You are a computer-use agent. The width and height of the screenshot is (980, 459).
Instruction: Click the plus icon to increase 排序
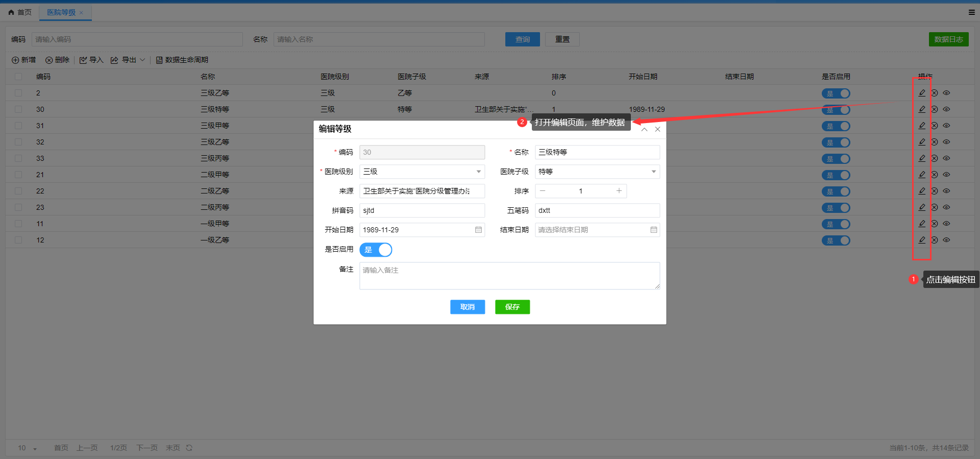tap(619, 191)
